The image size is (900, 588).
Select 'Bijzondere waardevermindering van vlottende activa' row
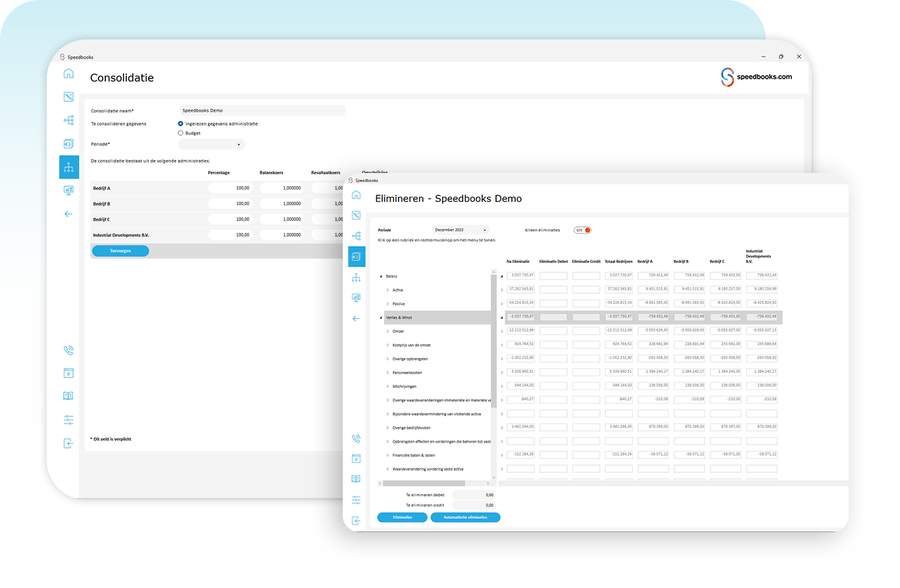point(437,414)
